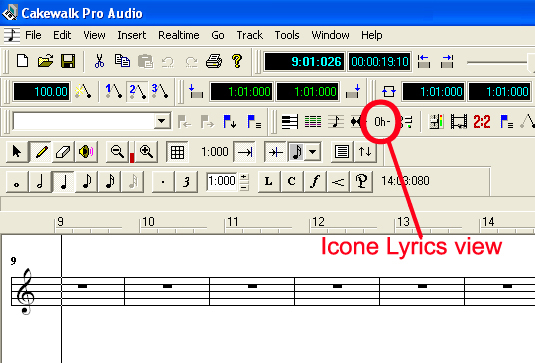Open the Event List view icon
This screenshot has width=535, height=363.
(x=313, y=121)
